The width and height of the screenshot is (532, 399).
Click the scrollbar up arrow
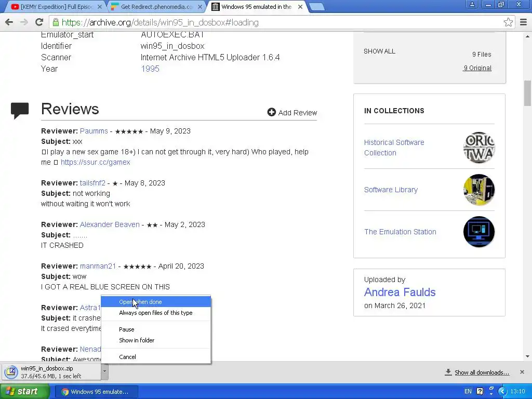tap(528, 36)
